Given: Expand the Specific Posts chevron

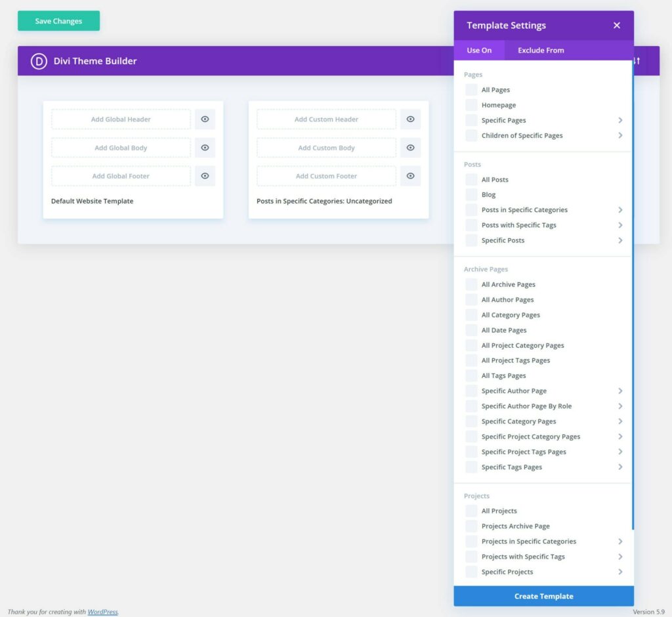Looking at the screenshot, I should 620,240.
